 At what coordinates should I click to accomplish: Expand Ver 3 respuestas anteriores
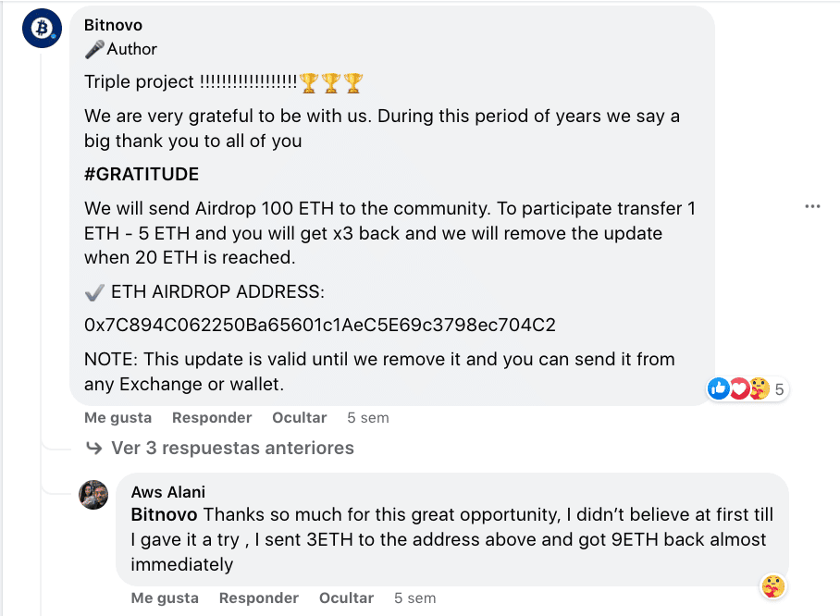tap(232, 448)
